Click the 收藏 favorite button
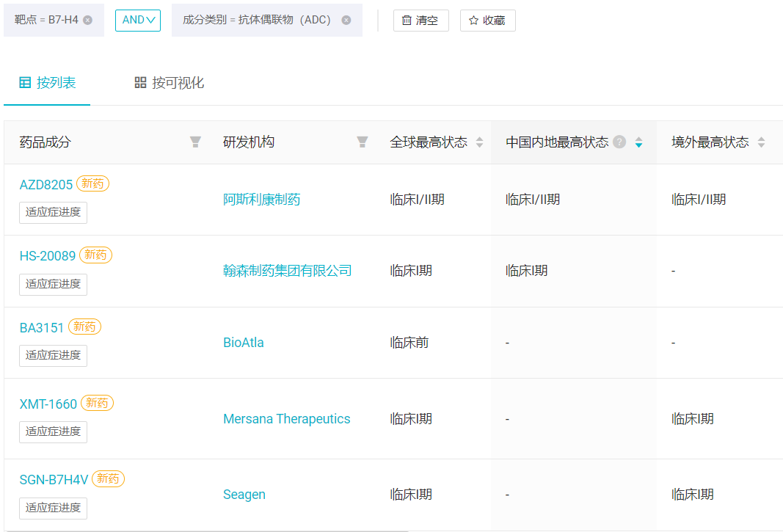The height and width of the screenshot is (532, 783). 487,21
